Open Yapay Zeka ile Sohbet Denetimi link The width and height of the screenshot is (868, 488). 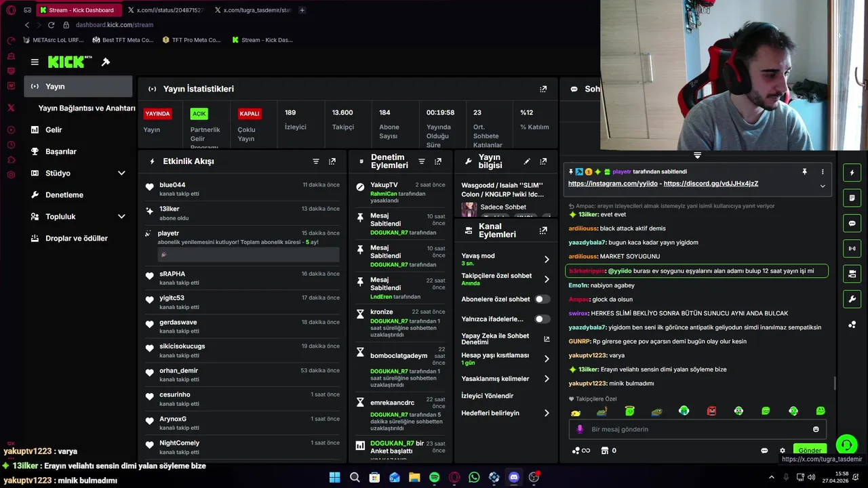[x=506, y=339]
